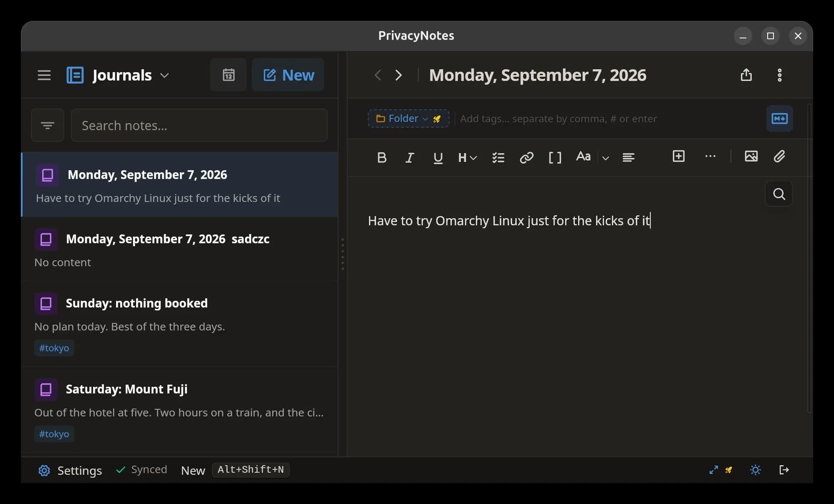Focus the Search notes field
This screenshot has width=834, height=504.
pyautogui.click(x=199, y=125)
